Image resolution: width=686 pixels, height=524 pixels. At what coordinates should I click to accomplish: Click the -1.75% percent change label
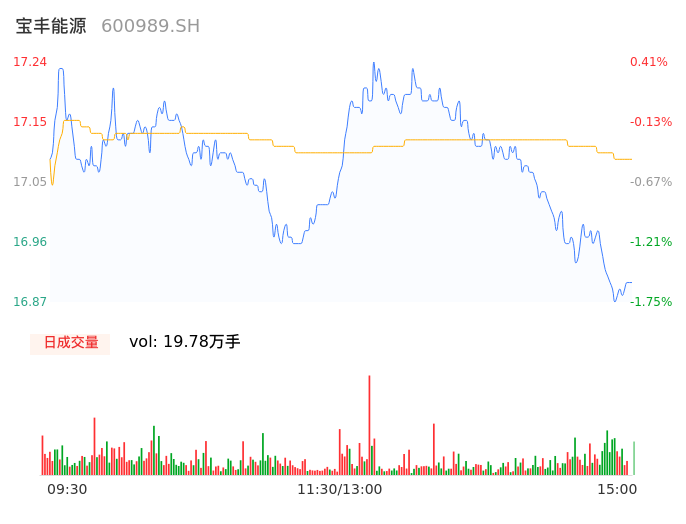(x=650, y=302)
